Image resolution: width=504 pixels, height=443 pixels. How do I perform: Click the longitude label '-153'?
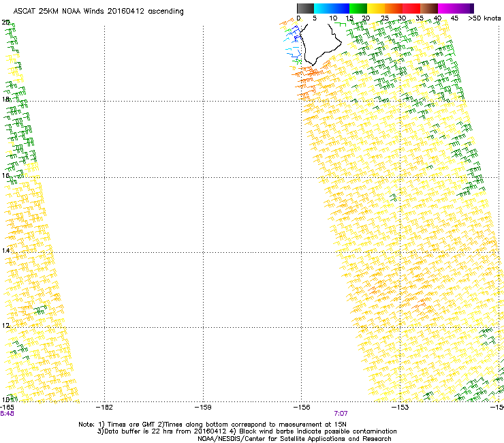[400, 408]
